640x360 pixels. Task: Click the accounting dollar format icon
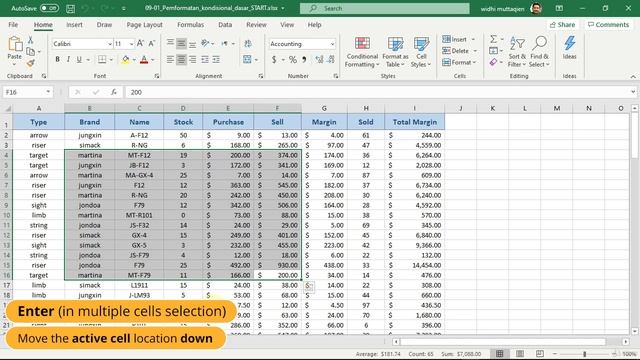coord(274,60)
